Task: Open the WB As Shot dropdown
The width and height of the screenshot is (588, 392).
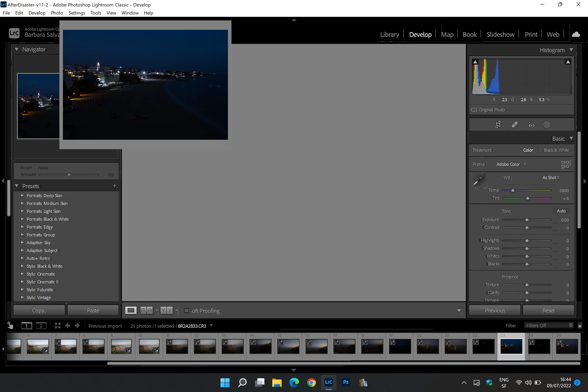Action: 551,178
